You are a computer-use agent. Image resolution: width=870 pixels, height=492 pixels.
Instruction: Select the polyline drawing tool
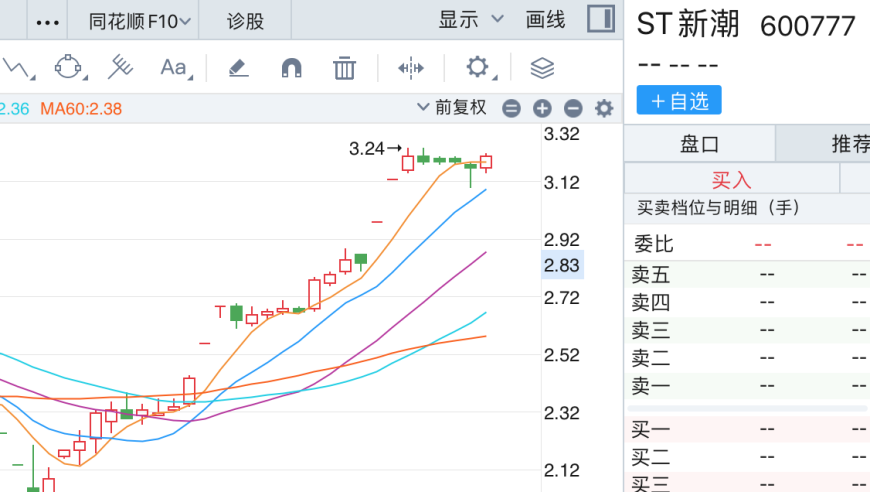coord(17,68)
